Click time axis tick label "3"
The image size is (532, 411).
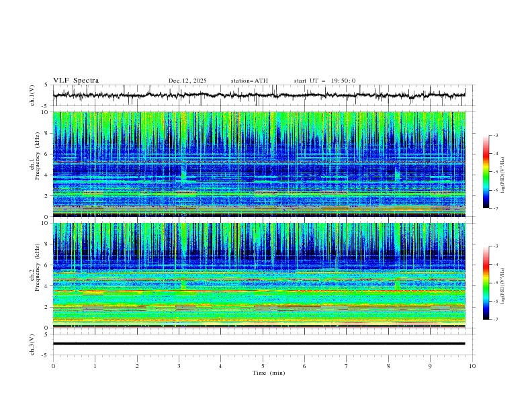(179, 366)
